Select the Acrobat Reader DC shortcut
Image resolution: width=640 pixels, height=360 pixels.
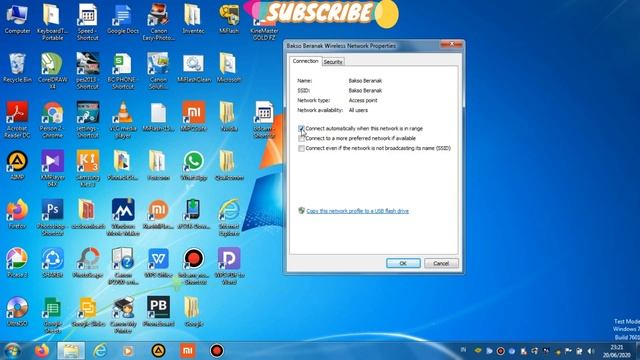tap(17, 120)
